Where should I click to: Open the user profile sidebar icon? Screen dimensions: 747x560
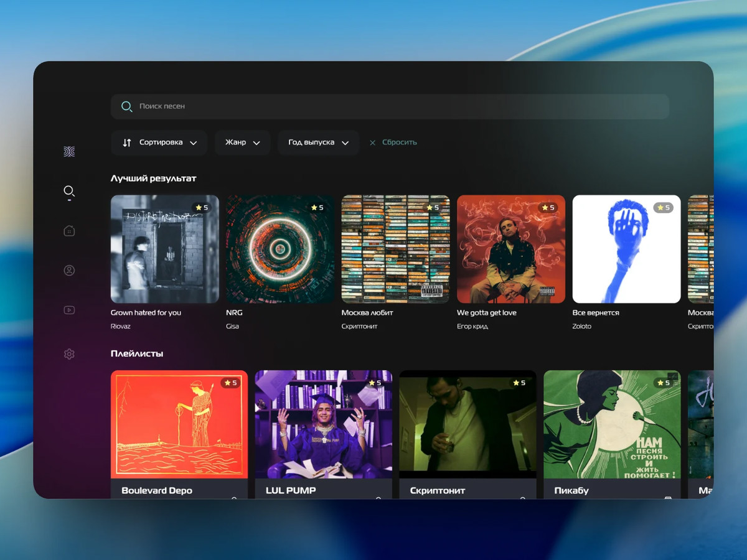pos(69,271)
